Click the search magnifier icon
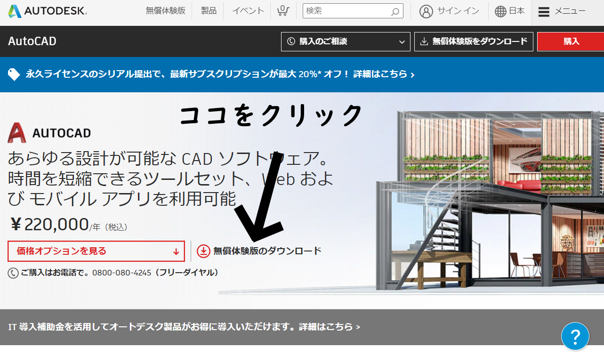Viewport: 604px width, 364px height. click(395, 11)
